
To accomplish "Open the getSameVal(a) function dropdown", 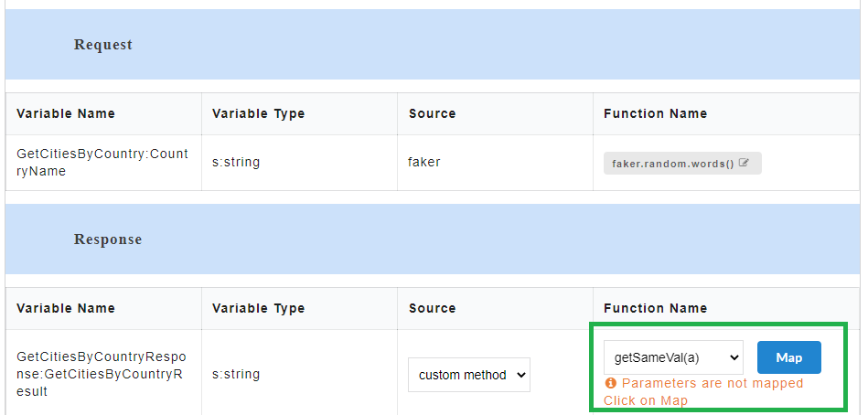I will 673,357.
